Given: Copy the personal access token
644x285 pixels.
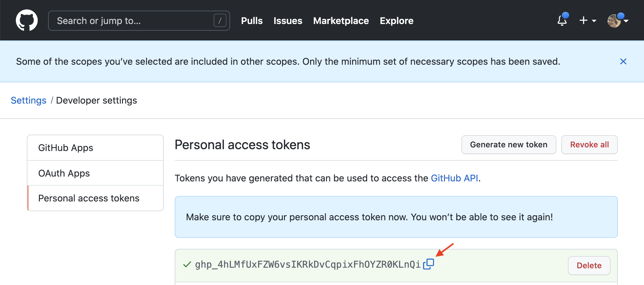Looking at the screenshot, I should pyautogui.click(x=429, y=264).
